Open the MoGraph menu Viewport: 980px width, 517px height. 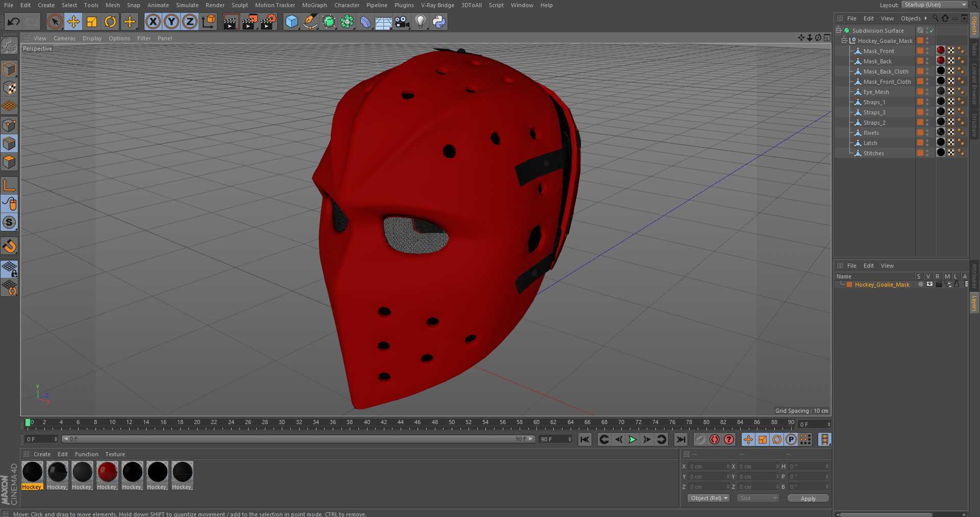tap(314, 5)
